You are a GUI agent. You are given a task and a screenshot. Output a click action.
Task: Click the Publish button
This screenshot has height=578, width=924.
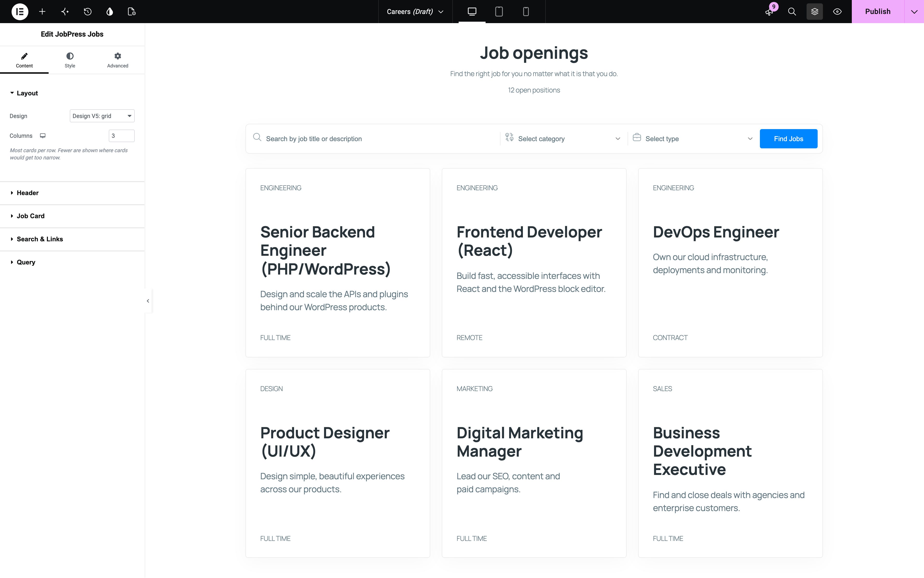click(x=878, y=12)
